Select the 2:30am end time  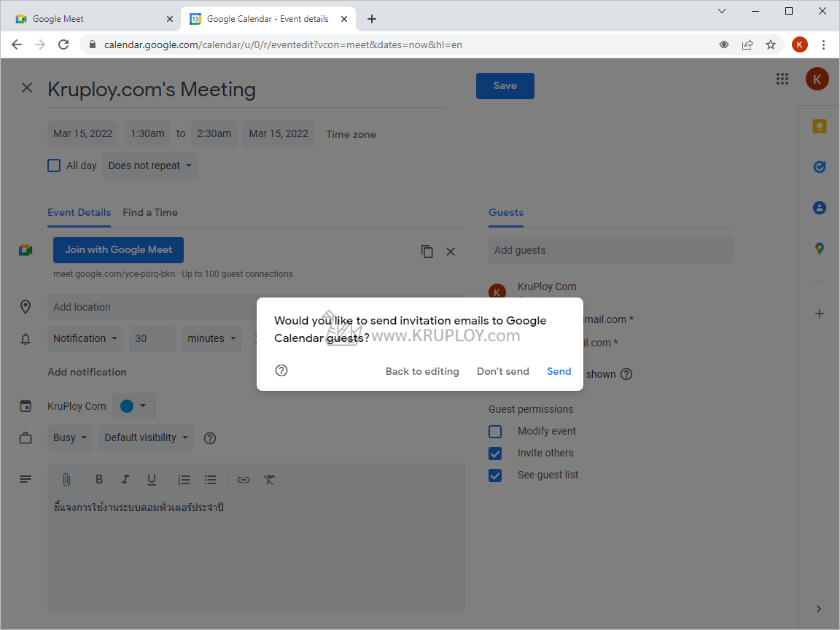214,134
